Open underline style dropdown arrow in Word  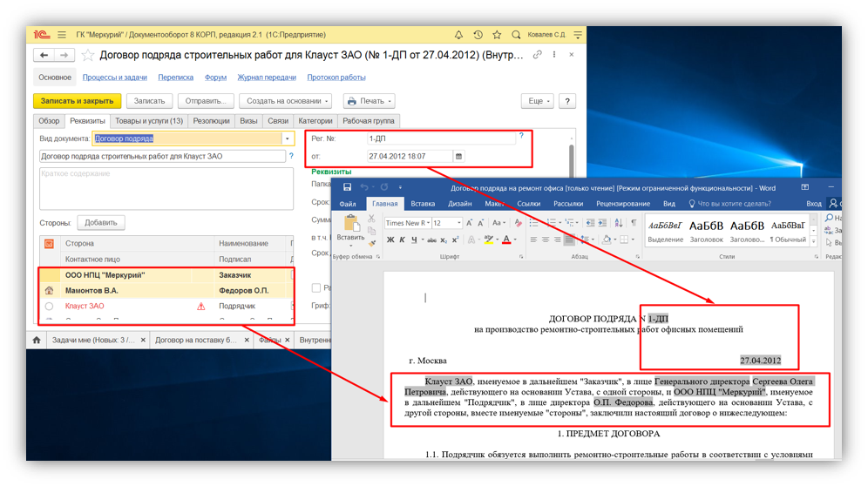(423, 240)
